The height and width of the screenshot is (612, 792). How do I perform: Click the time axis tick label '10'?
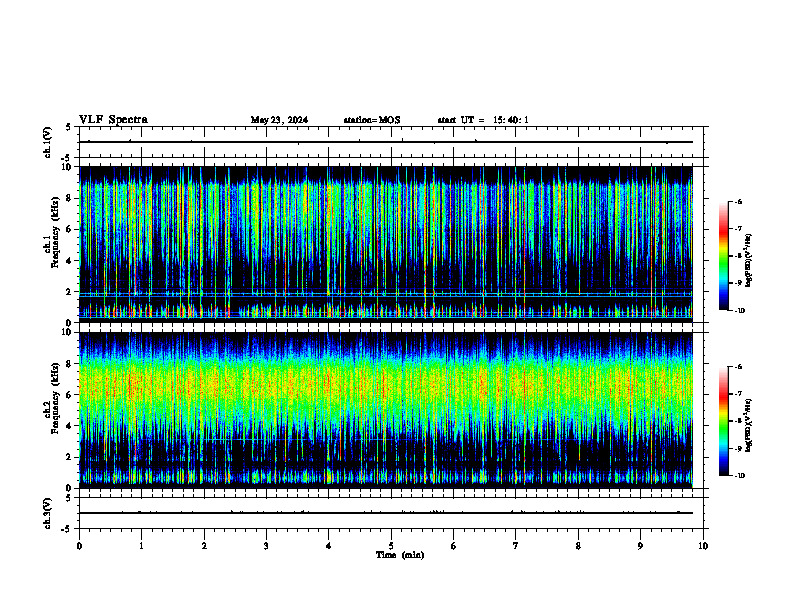pos(703,546)
